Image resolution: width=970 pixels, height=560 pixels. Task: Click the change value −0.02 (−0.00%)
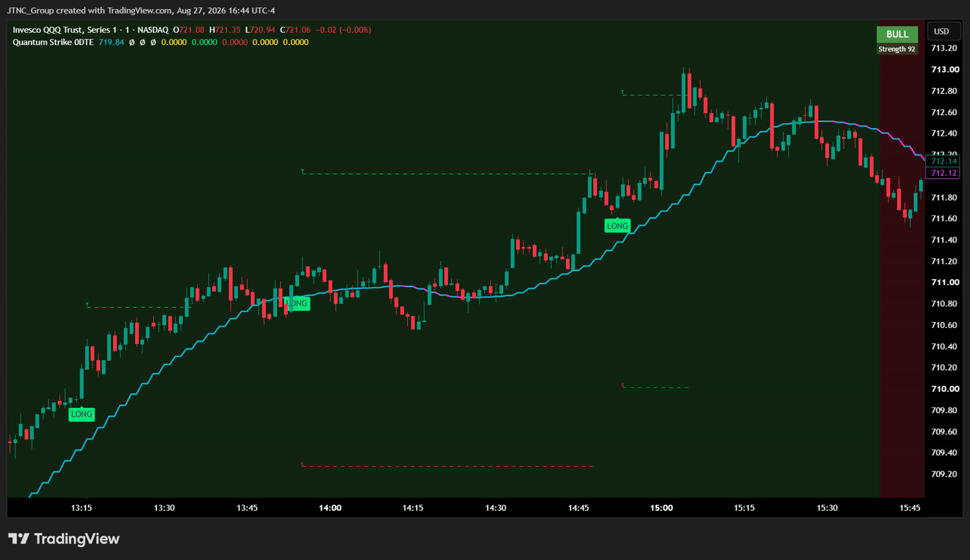pos(343,30)
